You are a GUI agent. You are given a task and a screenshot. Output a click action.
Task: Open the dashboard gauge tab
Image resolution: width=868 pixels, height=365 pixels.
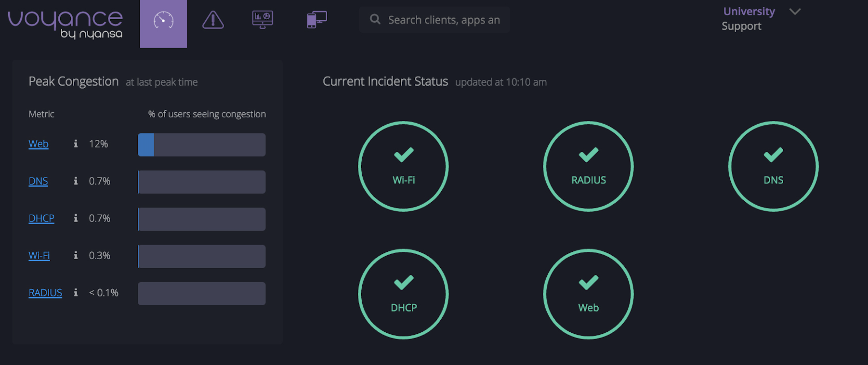(x=163, y=22)
